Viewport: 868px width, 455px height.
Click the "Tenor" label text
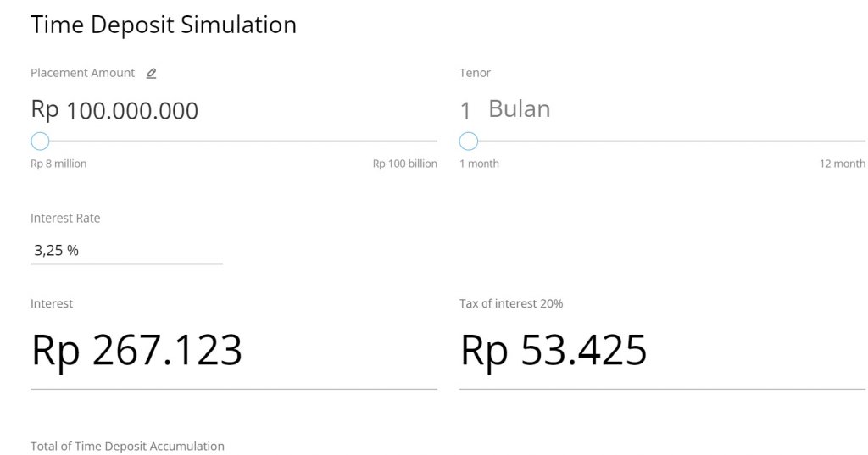(x=475, y=73)
